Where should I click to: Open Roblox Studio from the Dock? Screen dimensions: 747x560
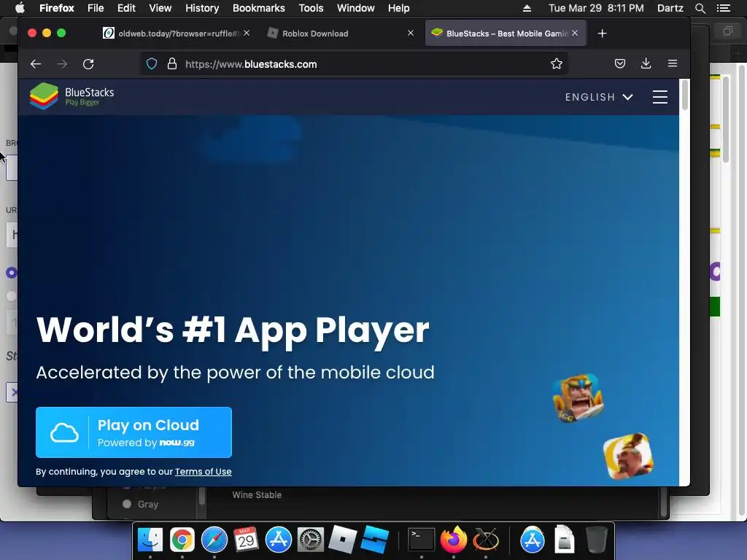point(374,540)
